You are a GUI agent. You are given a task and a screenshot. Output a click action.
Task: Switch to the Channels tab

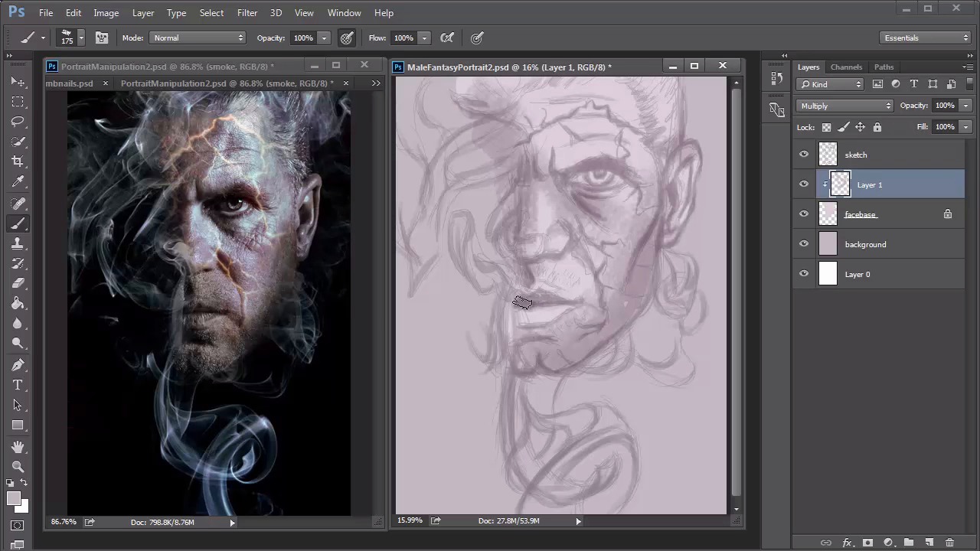tap(846, 67)
